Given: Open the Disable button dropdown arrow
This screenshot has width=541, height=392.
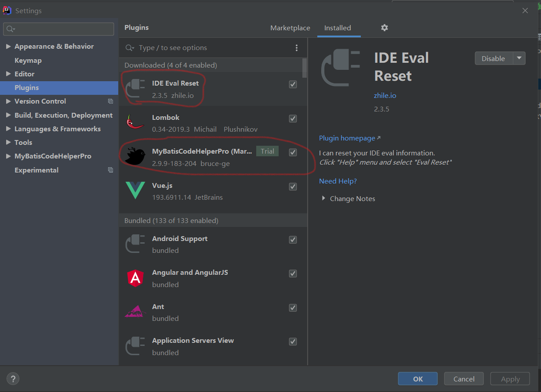Looking at the screenshot, I should point(519,58).
